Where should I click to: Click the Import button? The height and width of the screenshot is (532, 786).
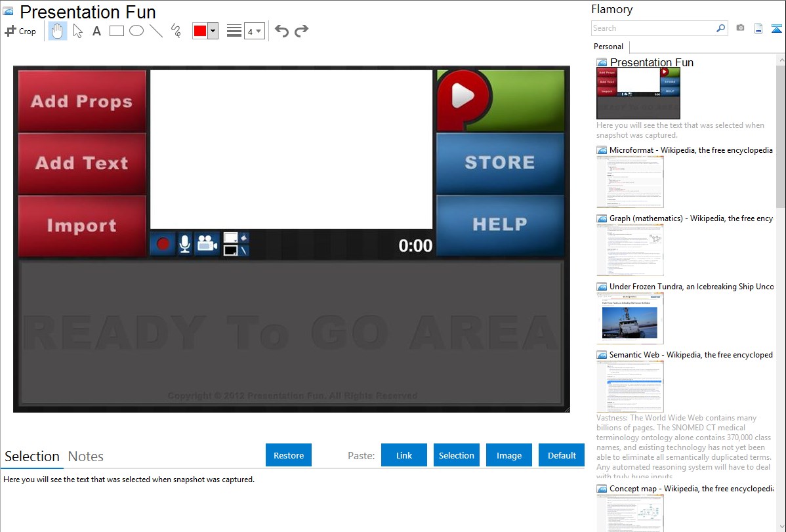[82, 226]
